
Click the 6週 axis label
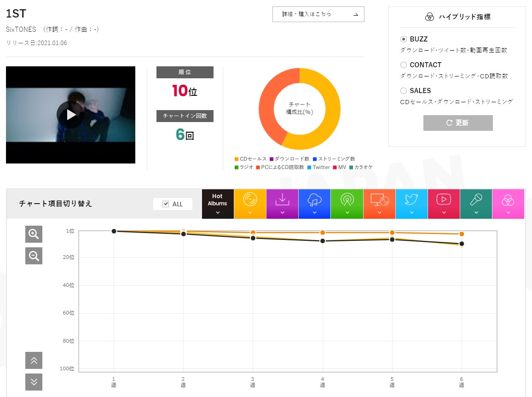tap(462, 382)
